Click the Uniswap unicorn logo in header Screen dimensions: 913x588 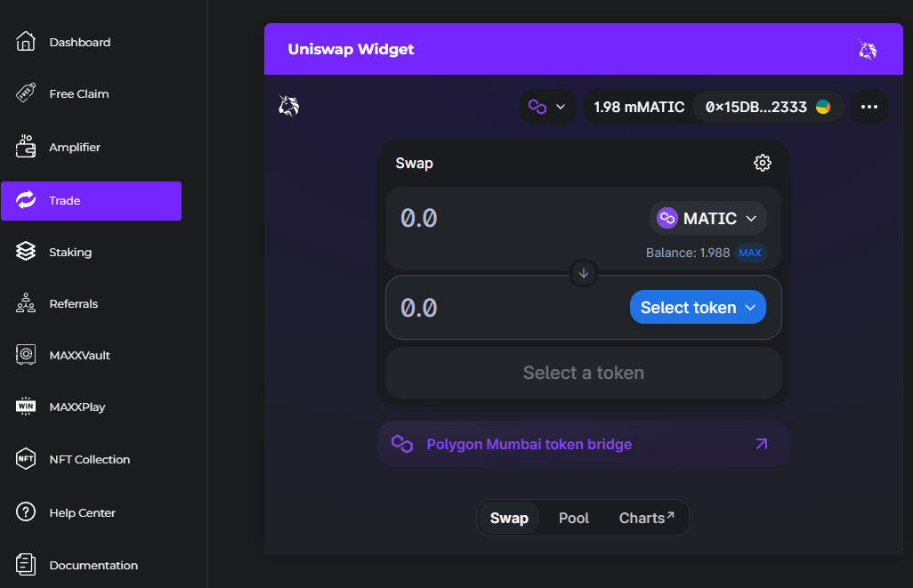tap(867, 50)
